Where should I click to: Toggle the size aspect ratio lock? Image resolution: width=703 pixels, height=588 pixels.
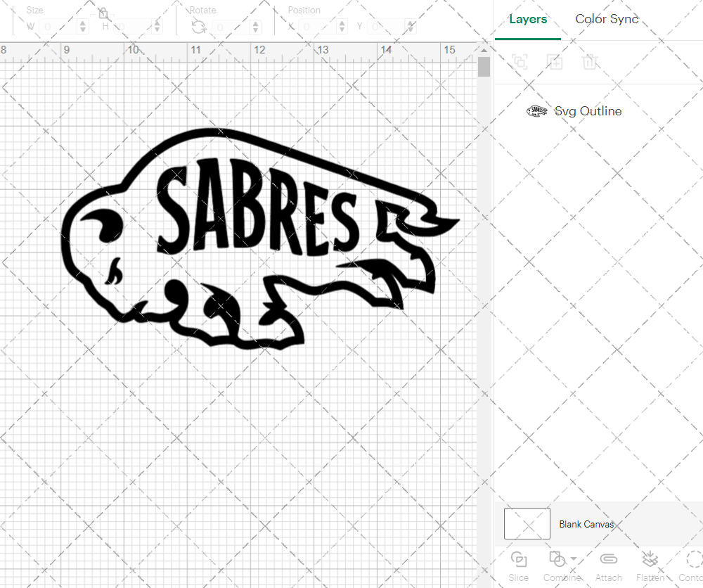103,13
